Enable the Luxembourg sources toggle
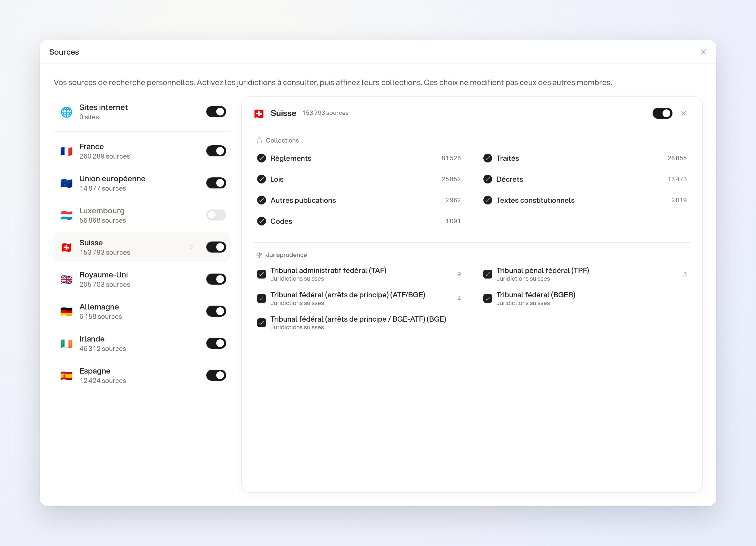756x546 pixels. point(216,215)
